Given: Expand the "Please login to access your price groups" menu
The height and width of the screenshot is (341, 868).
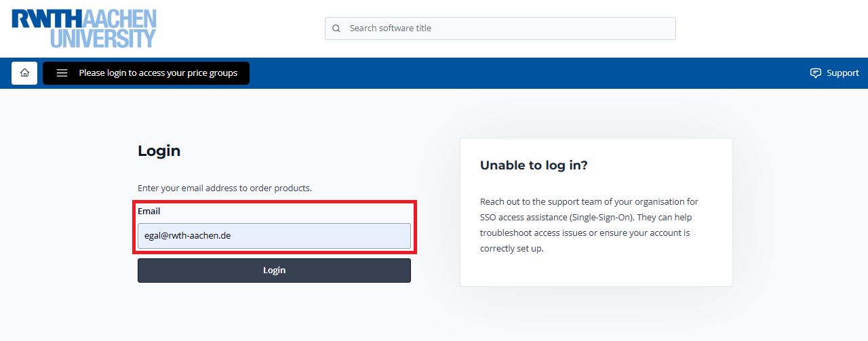Looking at the screenshot, I should [157, 73].
